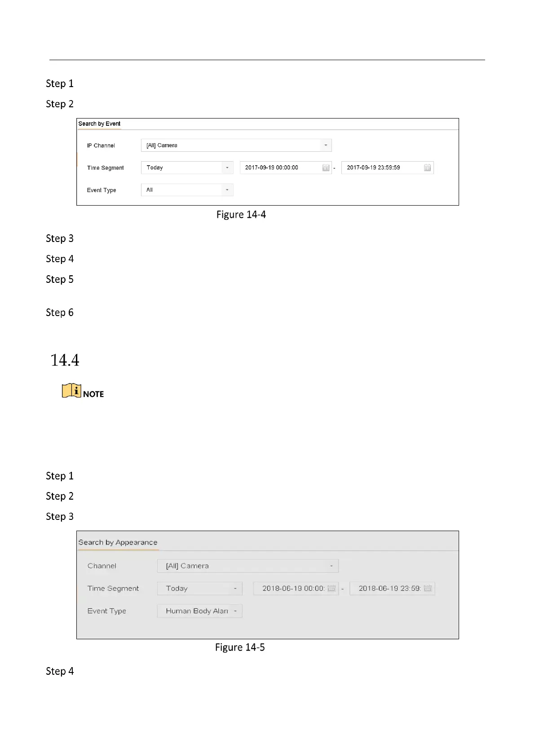This screenshot has height=756, width=535.
Task: Open the Human Body Alarm event type dropdown
Action: pyautogui.click(x=199, y=611)
